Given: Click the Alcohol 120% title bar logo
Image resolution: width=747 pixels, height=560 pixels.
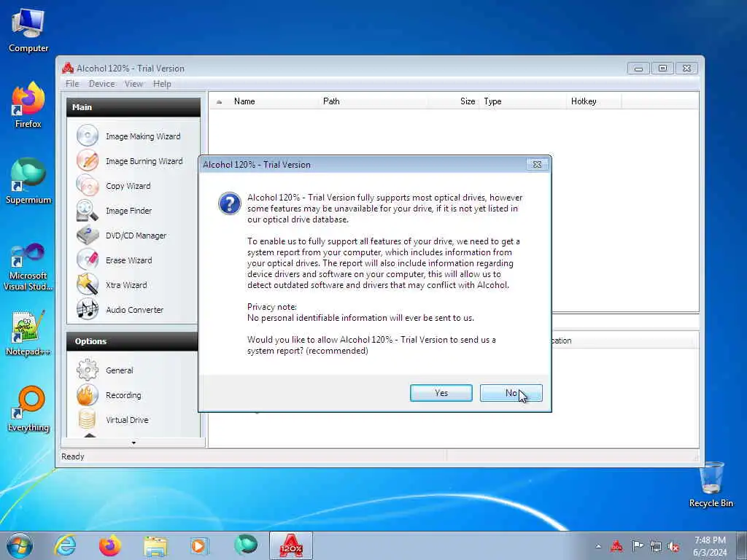Looking at the screenshot, I should 68,68.
